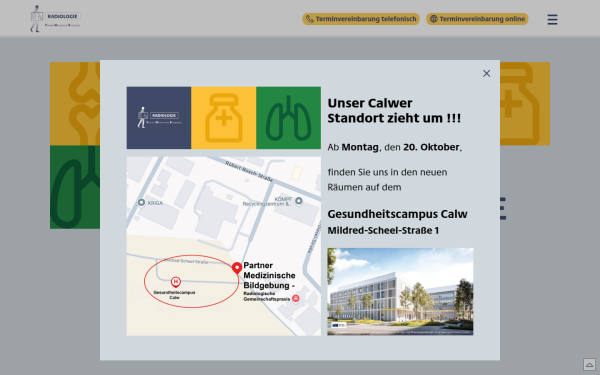
Task: Click the text Gesundheitscampus Calw heading
Action: (x=397, y=214)
